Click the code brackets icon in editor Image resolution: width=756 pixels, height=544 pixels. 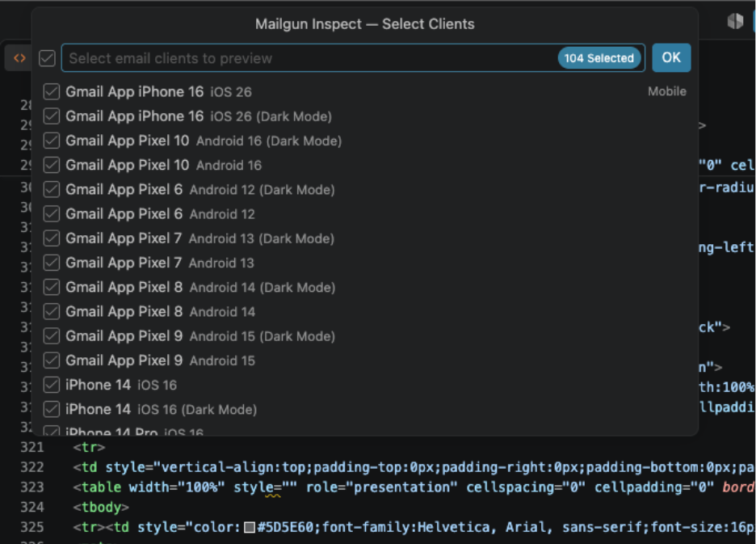[19, 58]
